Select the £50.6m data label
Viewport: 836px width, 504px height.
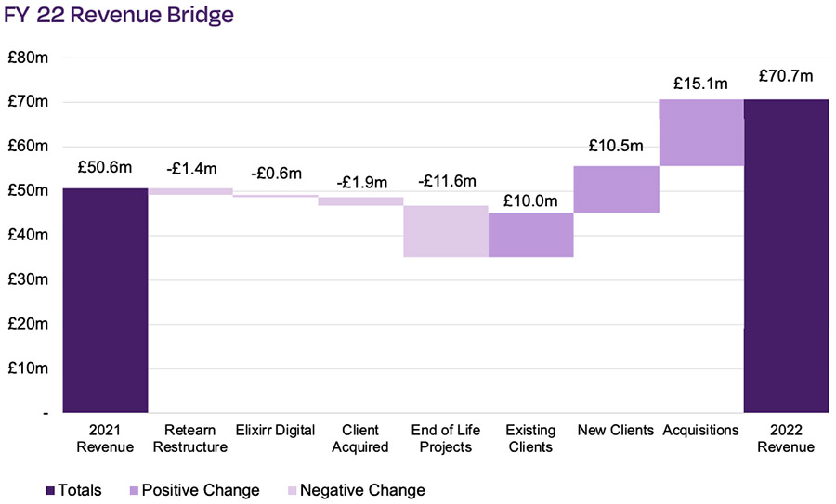tap(105, 168)
